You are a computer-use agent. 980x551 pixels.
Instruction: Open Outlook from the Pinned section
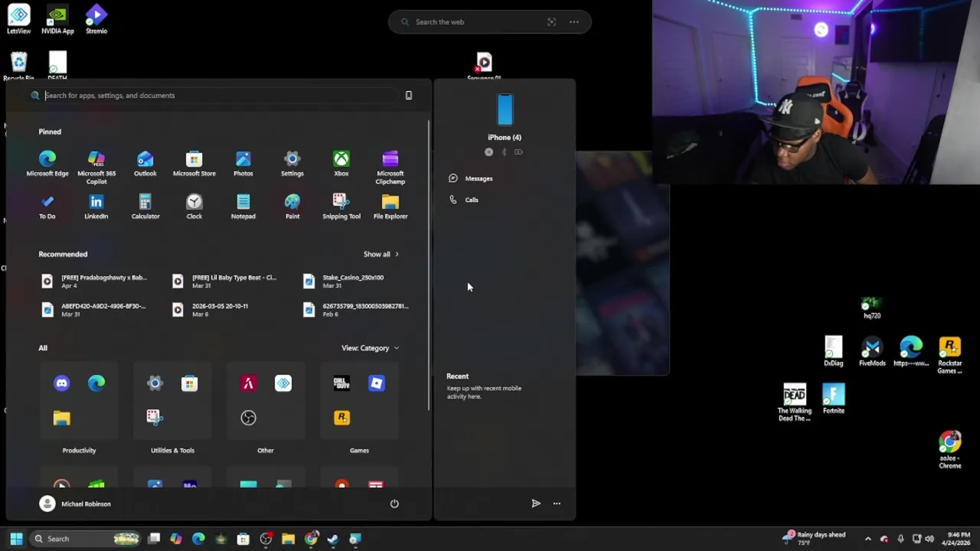(x=145, y=164)
